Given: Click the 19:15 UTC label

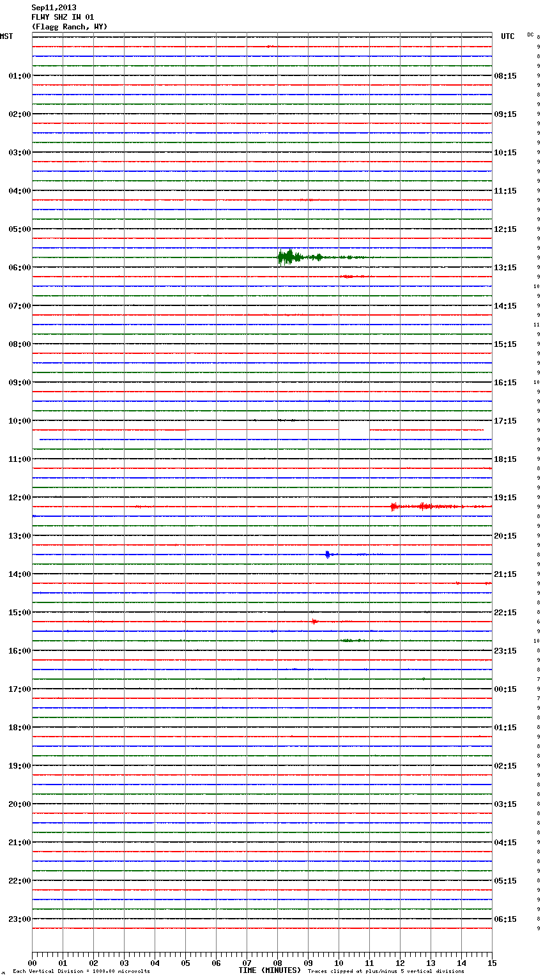Looking at the screenshot, I should coord(505,498).
